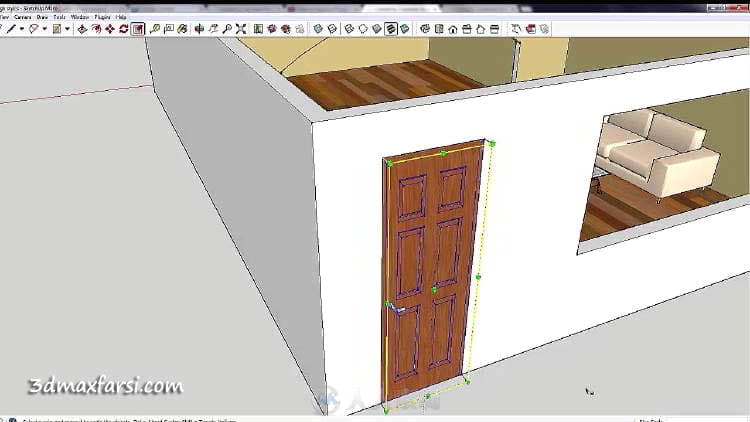Viewport: 750px width, 422px height.
Task: Click the Send to LayOut icon
Action: (300, 29)
